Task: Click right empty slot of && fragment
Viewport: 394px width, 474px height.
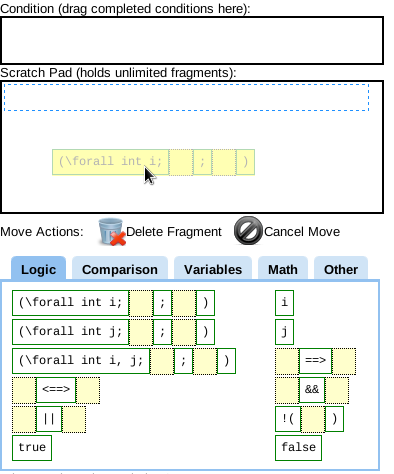Action: [337, 390]
